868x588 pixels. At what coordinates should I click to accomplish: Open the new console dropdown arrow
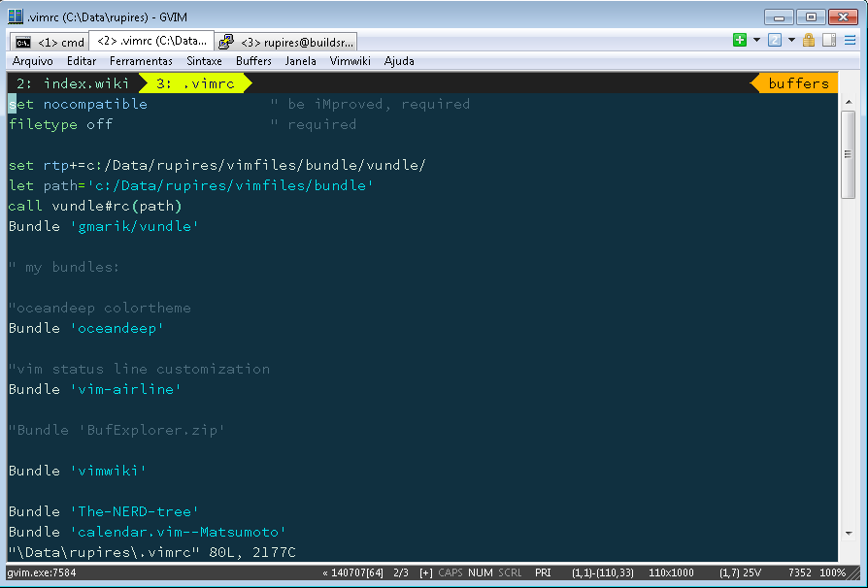point(755,40)
